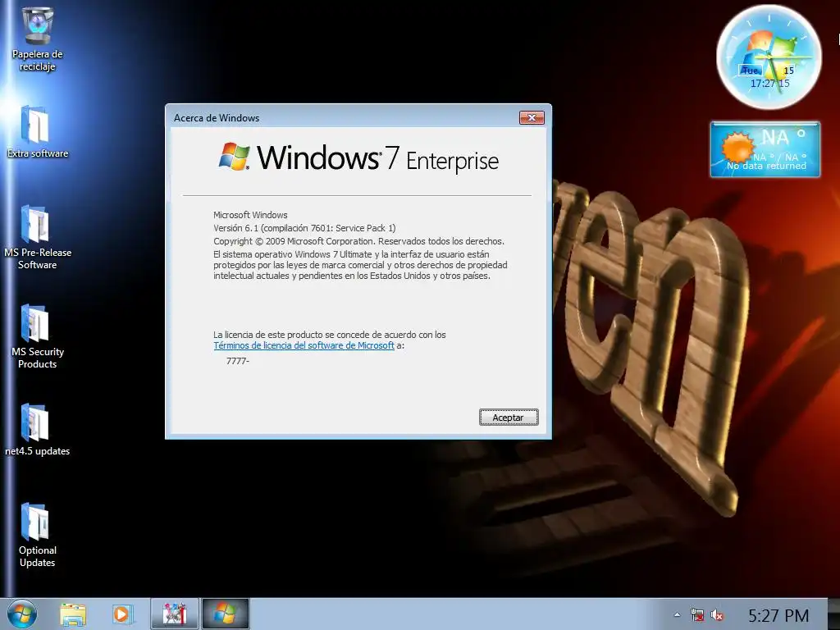
Task: Open the Términos de licencia del software link
Action: coord(304,345)
